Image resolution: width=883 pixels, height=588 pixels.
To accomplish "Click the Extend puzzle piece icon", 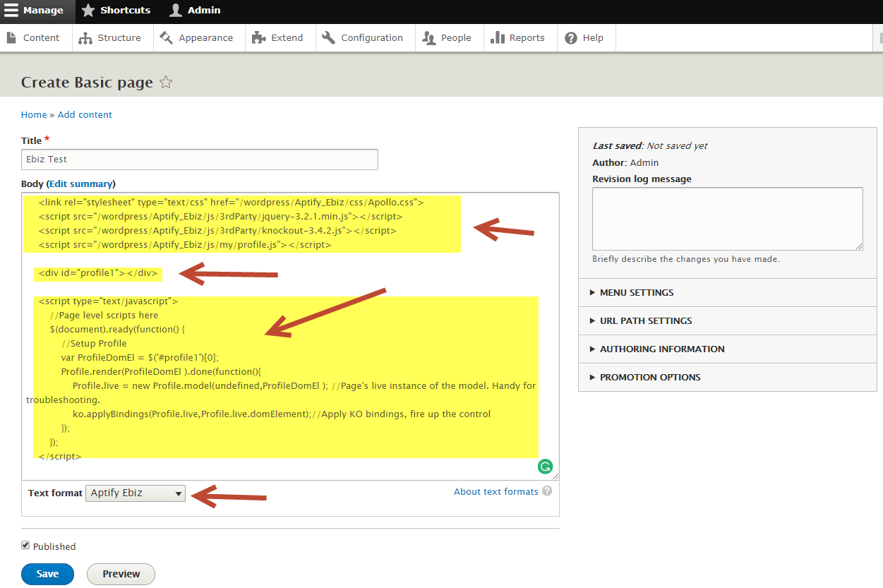I will point(259,38).
